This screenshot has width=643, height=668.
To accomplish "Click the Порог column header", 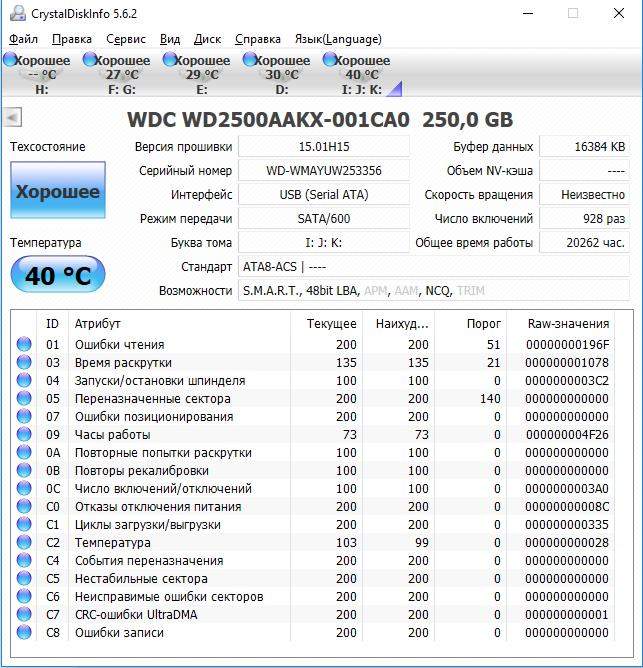I will [x=470, y=324].
